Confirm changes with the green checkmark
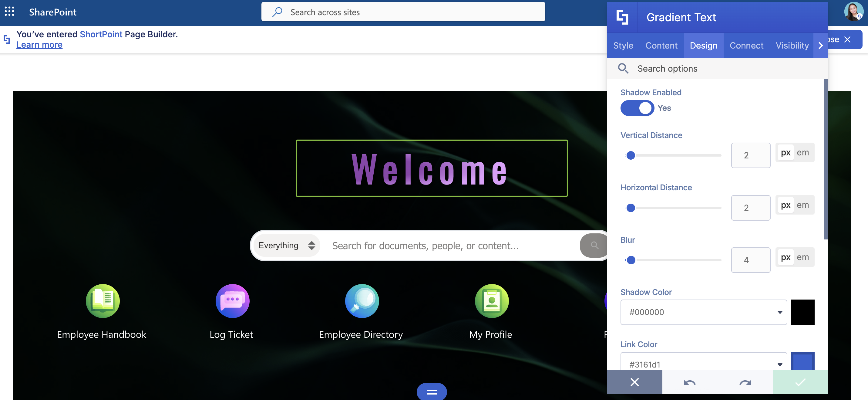Image resolution: width=868 pixels, height=400 pixels. click(800, 382)
